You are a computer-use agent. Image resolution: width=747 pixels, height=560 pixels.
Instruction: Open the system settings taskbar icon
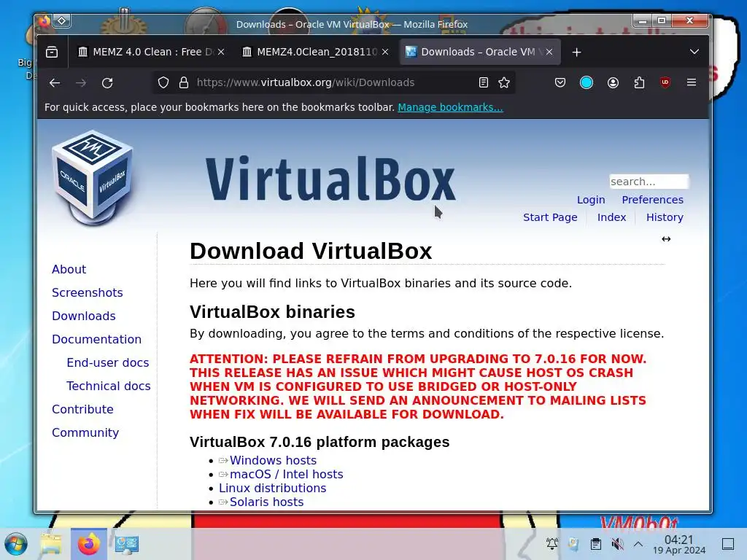click(127, 544)
